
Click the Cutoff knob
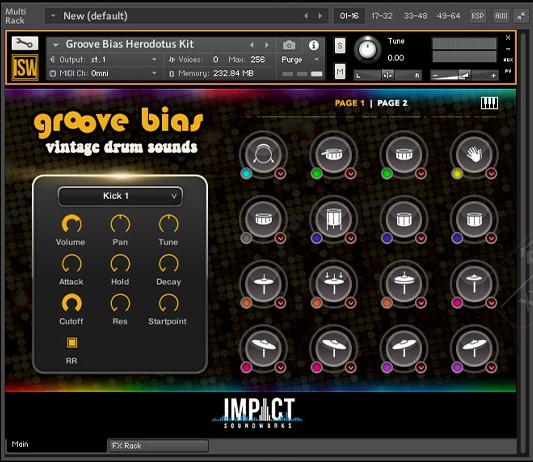pyautogui.click(x=71, y=303)
